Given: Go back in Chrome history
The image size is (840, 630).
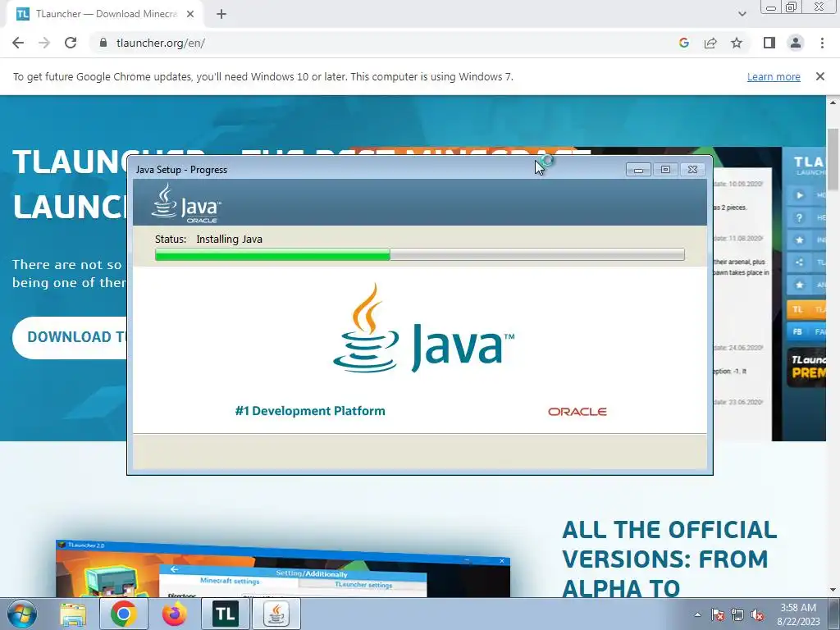Looking at the screenshot, I should pos(18,43).
